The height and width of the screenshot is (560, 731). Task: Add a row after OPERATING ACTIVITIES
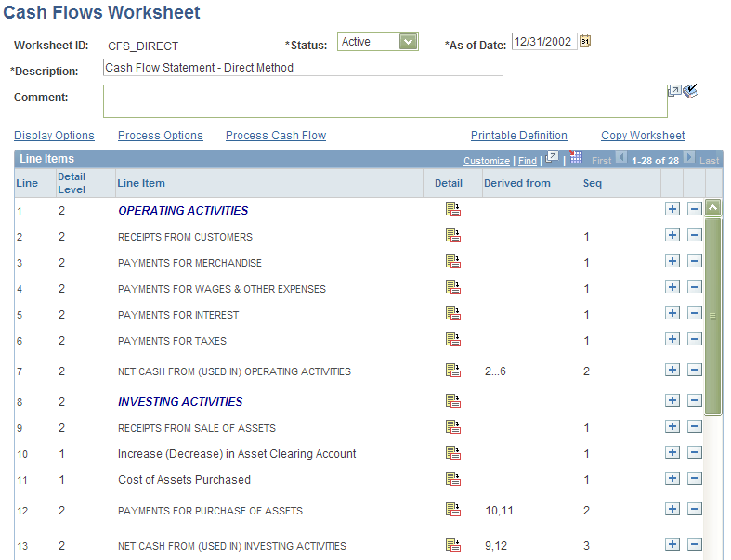pyautogui.click(x=672, y=209)
